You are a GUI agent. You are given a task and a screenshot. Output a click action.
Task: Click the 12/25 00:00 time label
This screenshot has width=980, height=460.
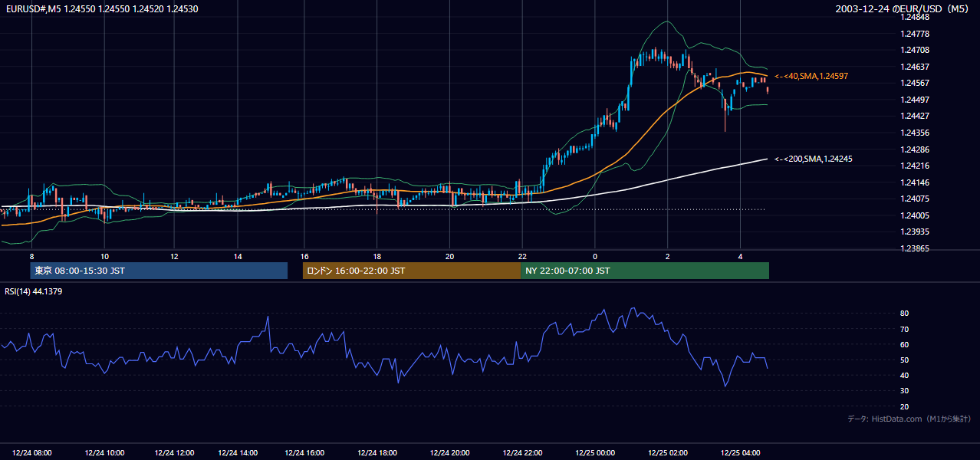595,452
